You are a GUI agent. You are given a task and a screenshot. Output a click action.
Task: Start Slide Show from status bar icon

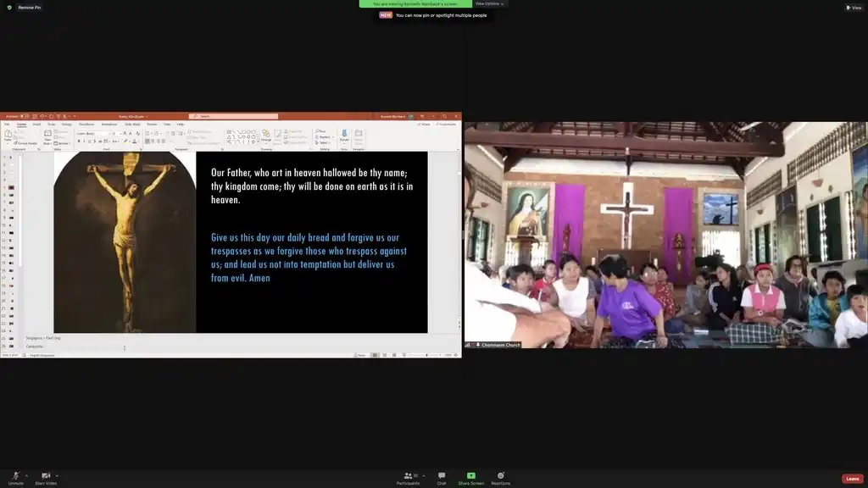click(403, 355)
